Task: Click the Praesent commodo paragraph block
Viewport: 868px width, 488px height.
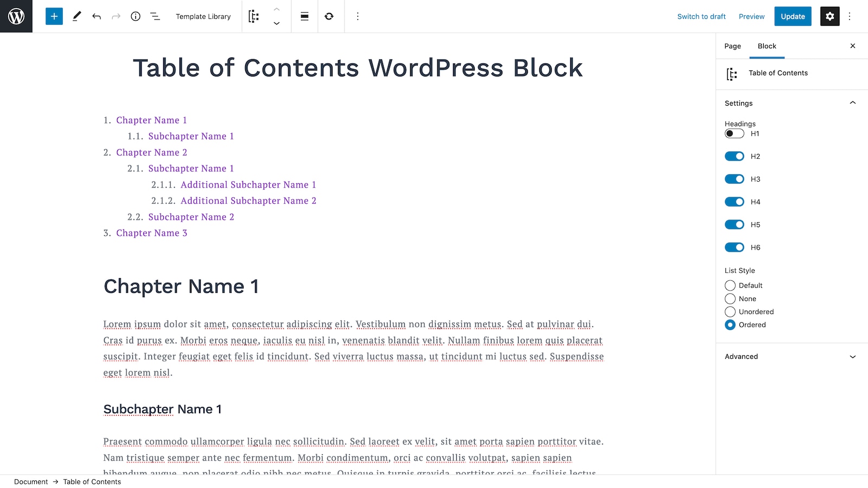Action: click(x=354, y=455)
